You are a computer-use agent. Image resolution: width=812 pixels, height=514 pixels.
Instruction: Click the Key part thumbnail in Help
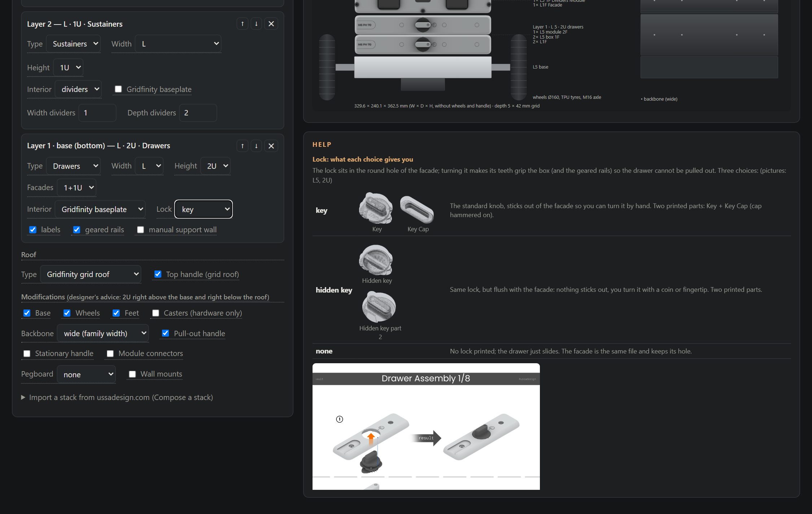click(x=376, y=208)
